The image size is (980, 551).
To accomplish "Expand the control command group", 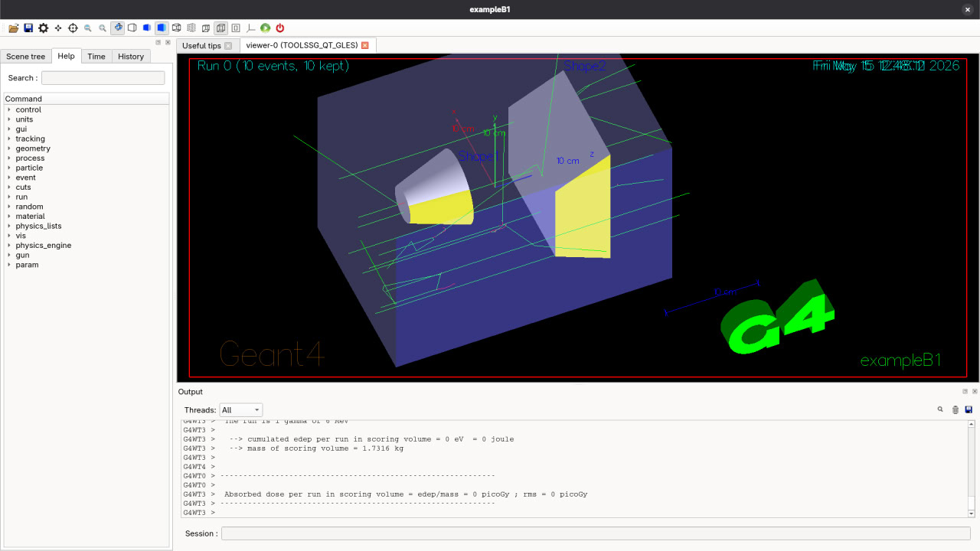I will point(9,109).
